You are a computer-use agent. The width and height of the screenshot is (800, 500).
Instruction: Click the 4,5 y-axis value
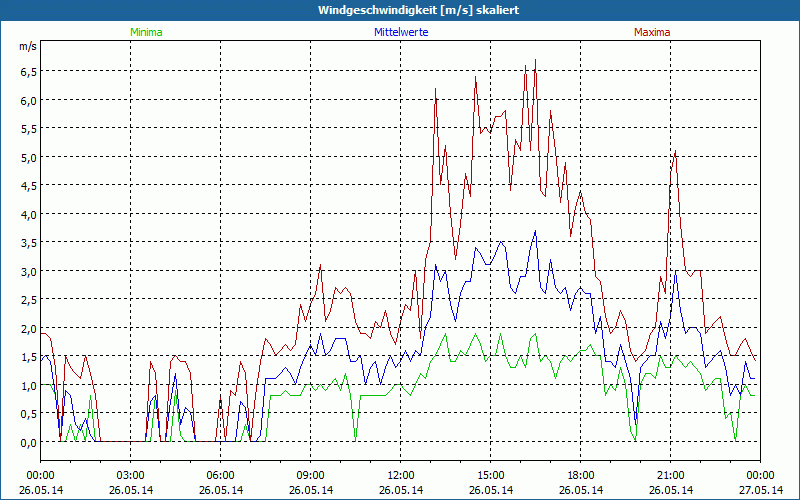(28, 186)
